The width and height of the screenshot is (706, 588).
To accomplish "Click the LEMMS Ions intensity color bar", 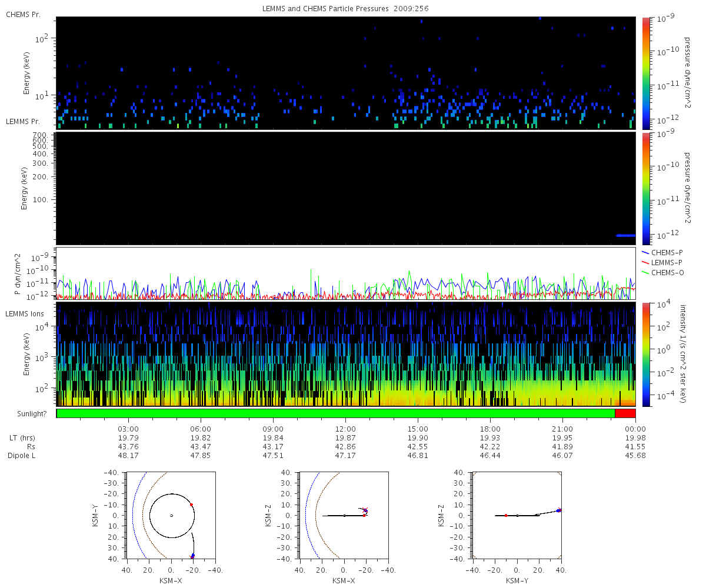I will click(x=645, y=355).
